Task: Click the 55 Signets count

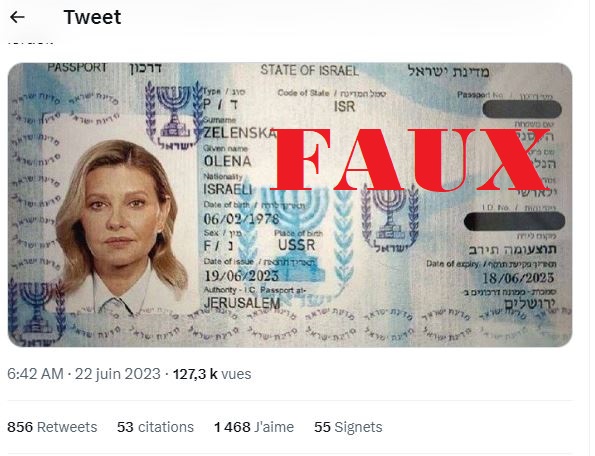Action: [348, 427]
